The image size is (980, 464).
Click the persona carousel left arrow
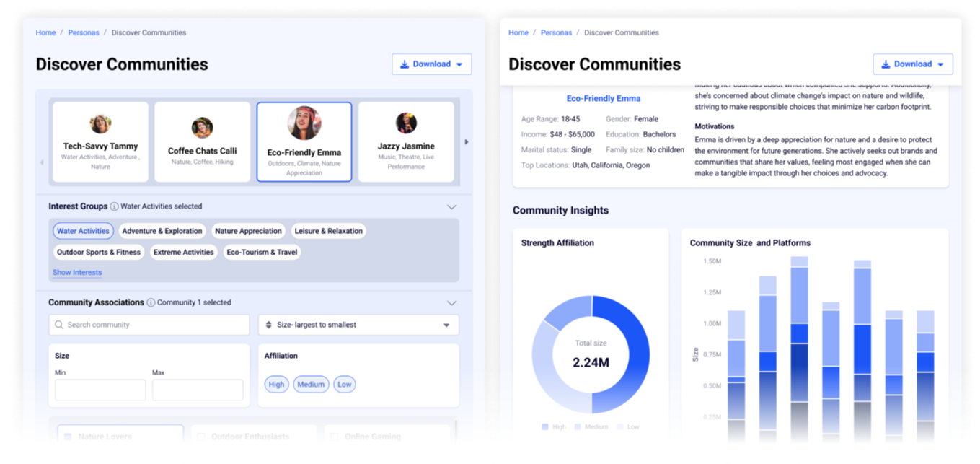[x=41, y=162]
